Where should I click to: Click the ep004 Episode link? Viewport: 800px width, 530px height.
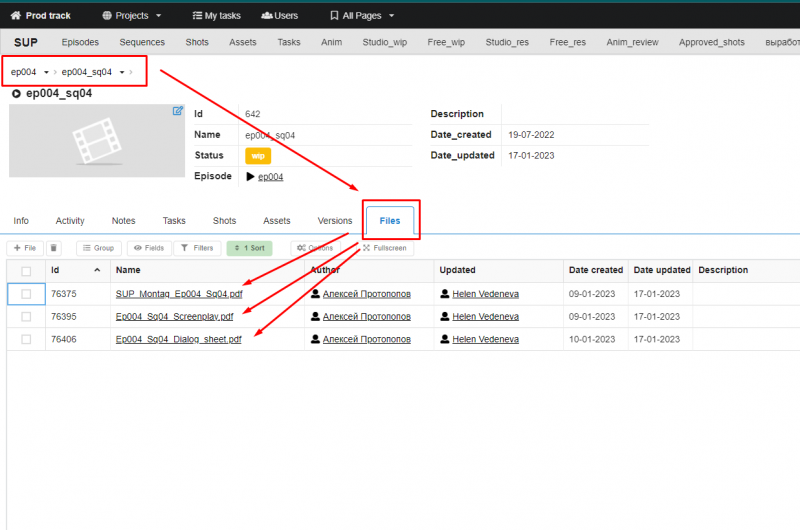(270, 177)
